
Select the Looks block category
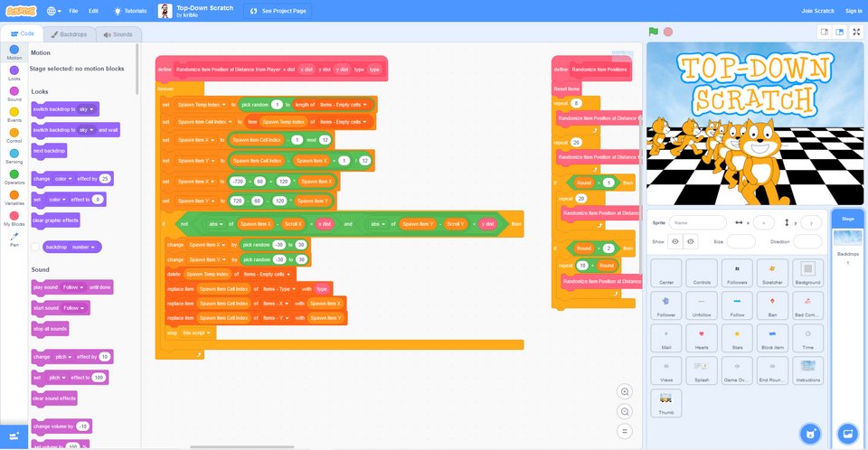coord(14,73)
